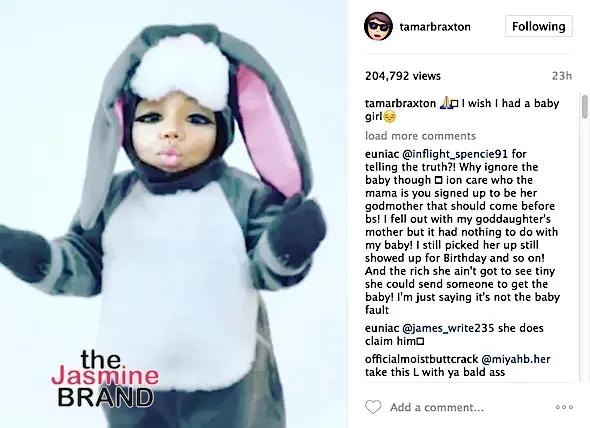Open tamarbraxton's profile avatar

pyautogui.click(x=378, y=26)
